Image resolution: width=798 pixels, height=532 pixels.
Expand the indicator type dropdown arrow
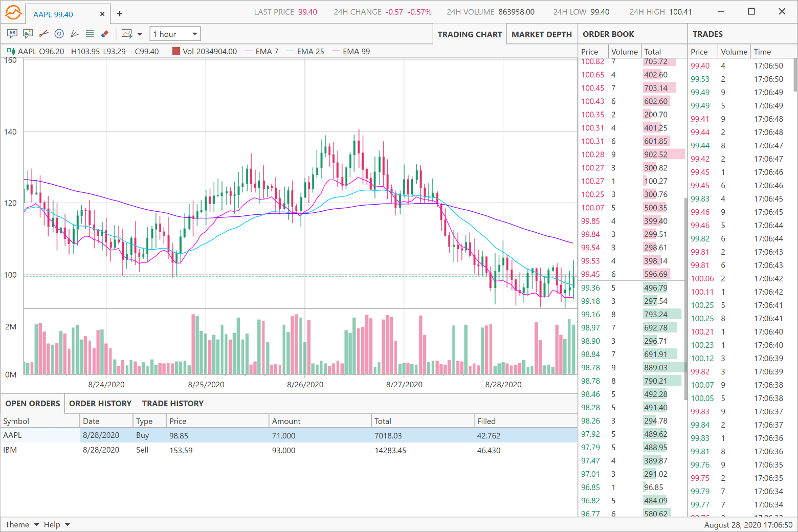[x=139, y=33]
